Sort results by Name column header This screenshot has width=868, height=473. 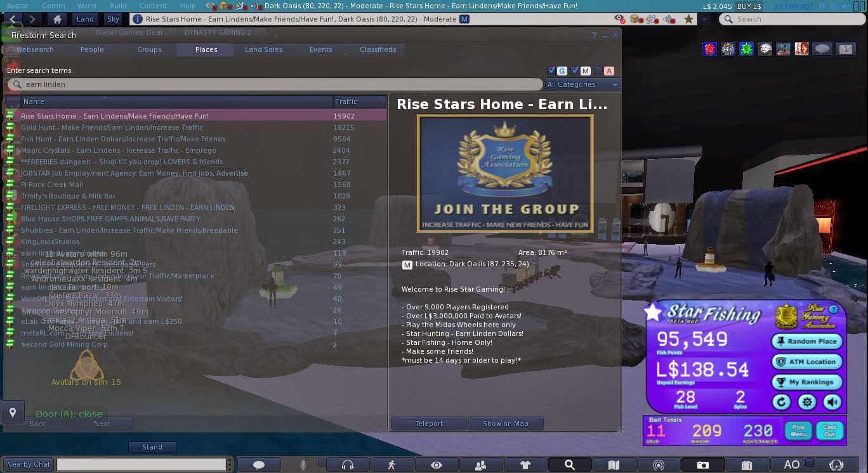176,101
